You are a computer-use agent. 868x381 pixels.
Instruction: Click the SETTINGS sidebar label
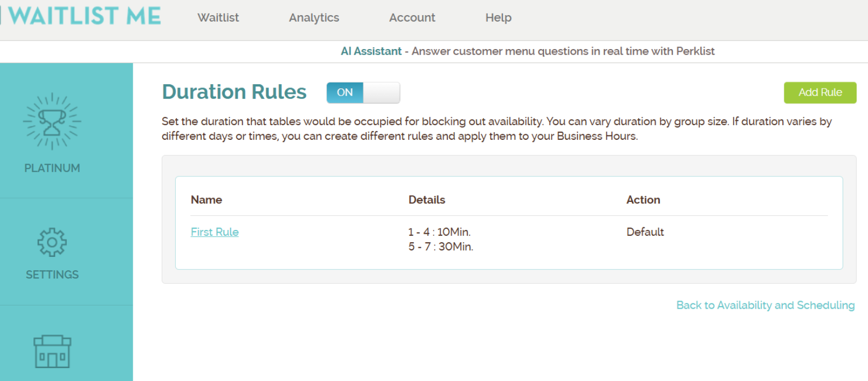(51, 274)
